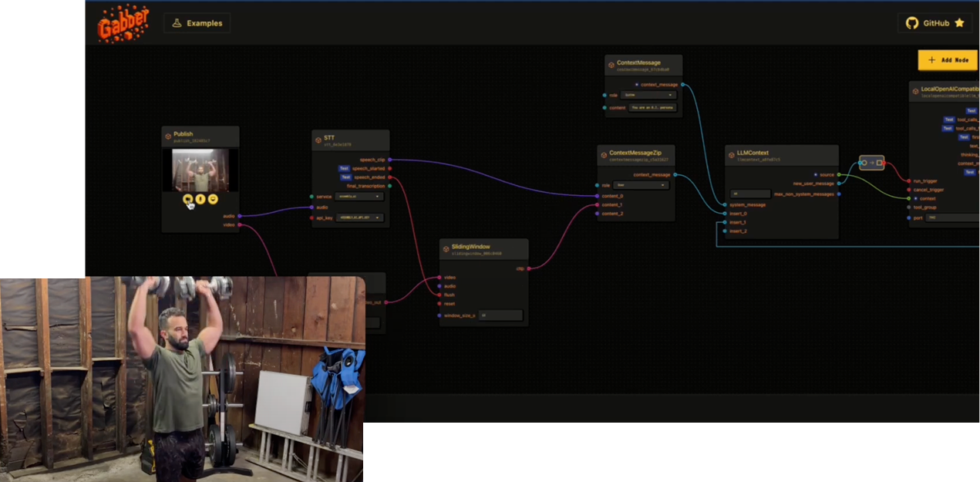The image size is (980, 482).
Task: Expand the ContextMessage role dropdown
Action: [649, 95]
